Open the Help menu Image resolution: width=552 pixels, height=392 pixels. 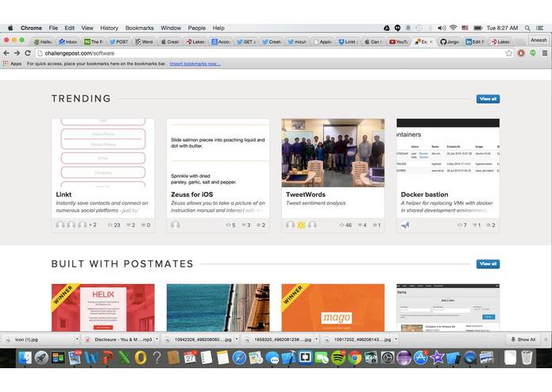(218, 28)
